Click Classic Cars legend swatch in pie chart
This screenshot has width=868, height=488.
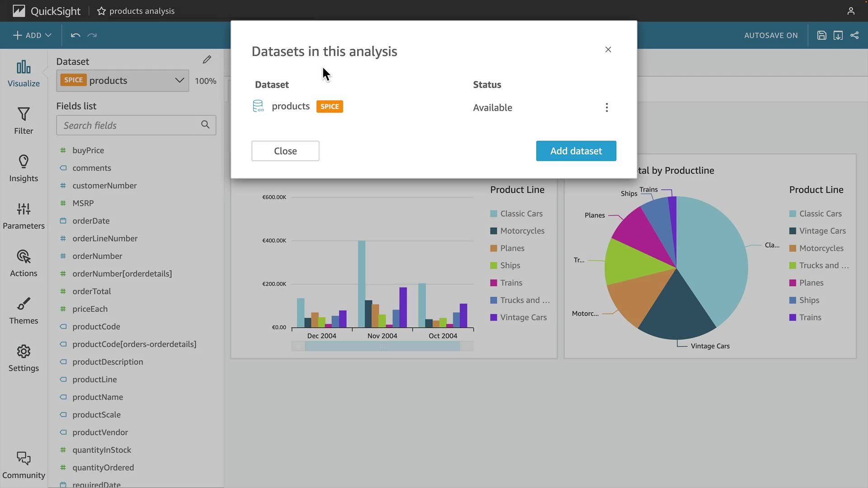tap(793, 214)
